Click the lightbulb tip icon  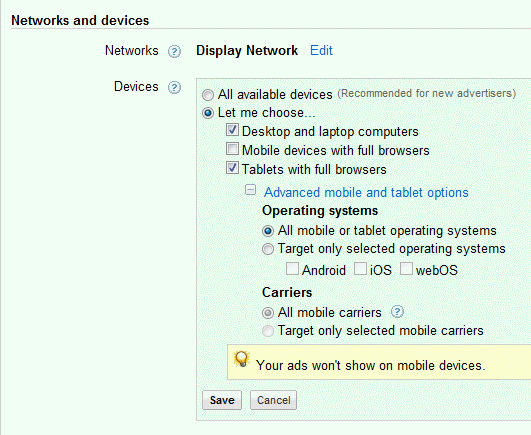click(x=242, y=359)
